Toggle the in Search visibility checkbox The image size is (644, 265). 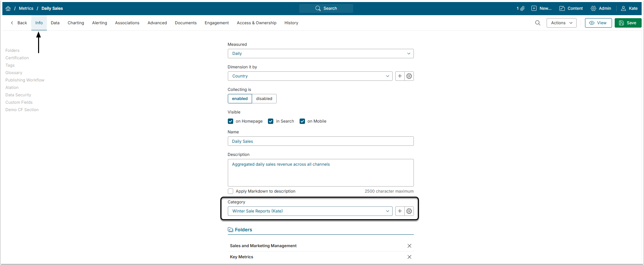(271, 121)
